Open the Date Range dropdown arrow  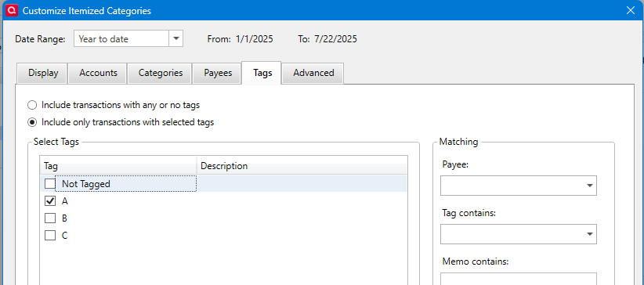[175, 38]
